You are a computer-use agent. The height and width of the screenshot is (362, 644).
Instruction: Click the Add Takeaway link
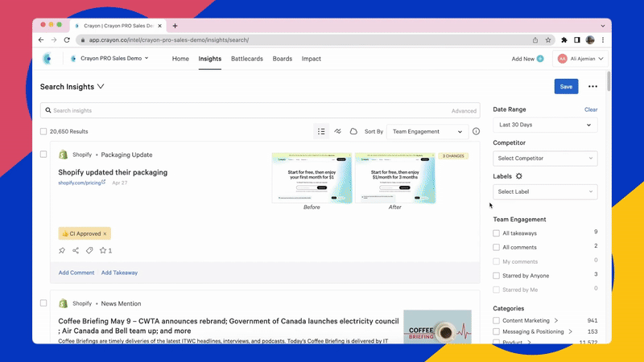tap(119, 273)
